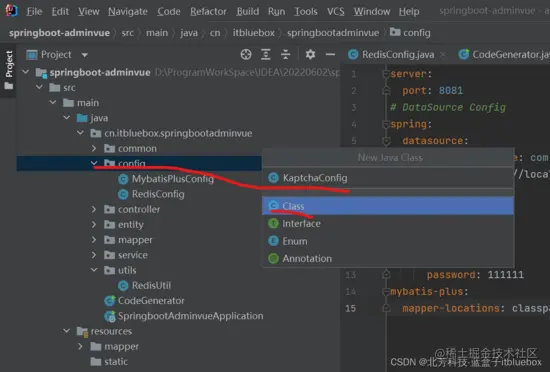
Task: Click the springbootadminvue breadcrumb segment
Action: coord(333,33)
